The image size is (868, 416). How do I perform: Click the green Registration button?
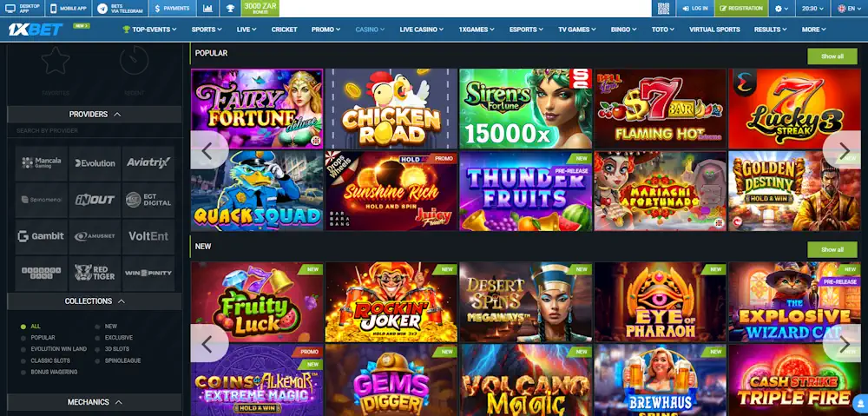pos(741,9)
